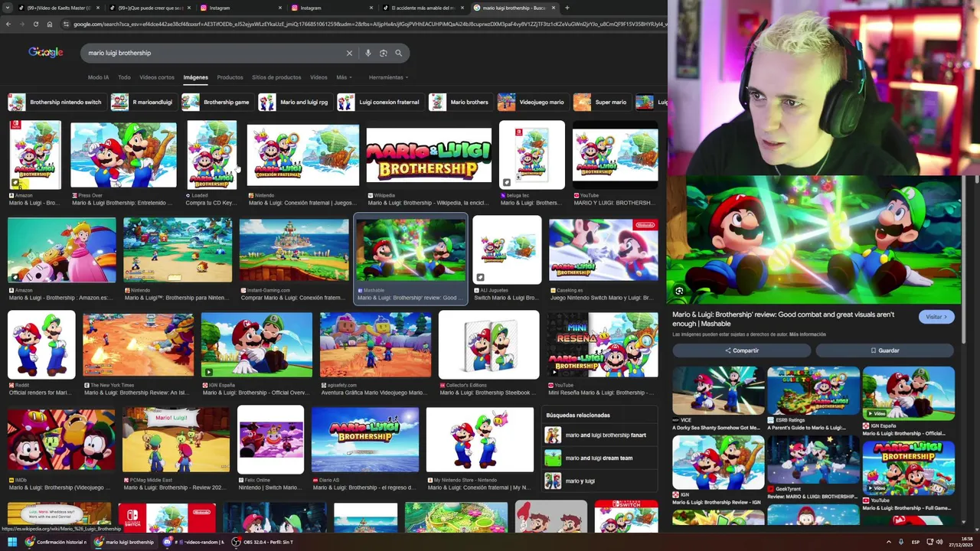Click the Google logo

click(46, 52)
